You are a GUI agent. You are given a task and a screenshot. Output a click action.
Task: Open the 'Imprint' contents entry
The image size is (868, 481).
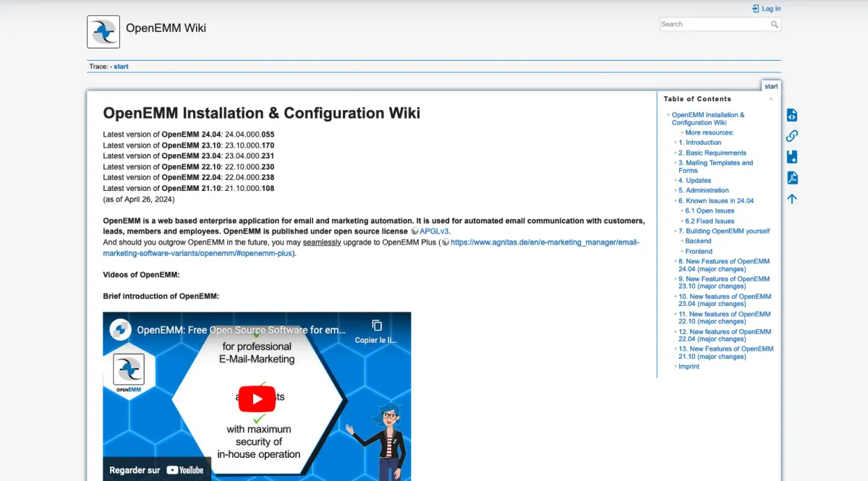pyautogui.click(x=689, y=367)
